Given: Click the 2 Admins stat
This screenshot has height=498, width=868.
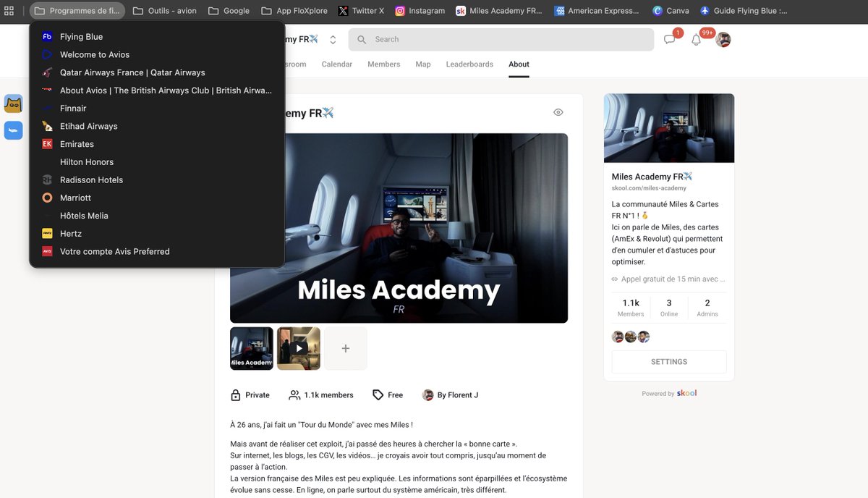Looking at the screenshot, I should [x=707, y=308].
